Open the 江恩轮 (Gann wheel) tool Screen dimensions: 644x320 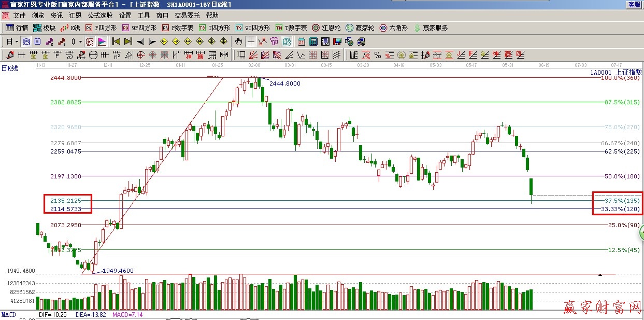click(326, 28)
